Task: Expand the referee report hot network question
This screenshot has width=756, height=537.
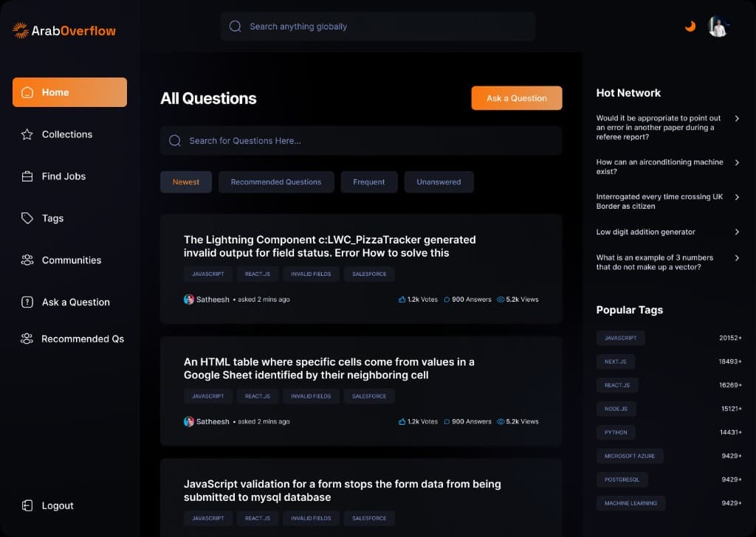Action: click(x=737, y=118)
